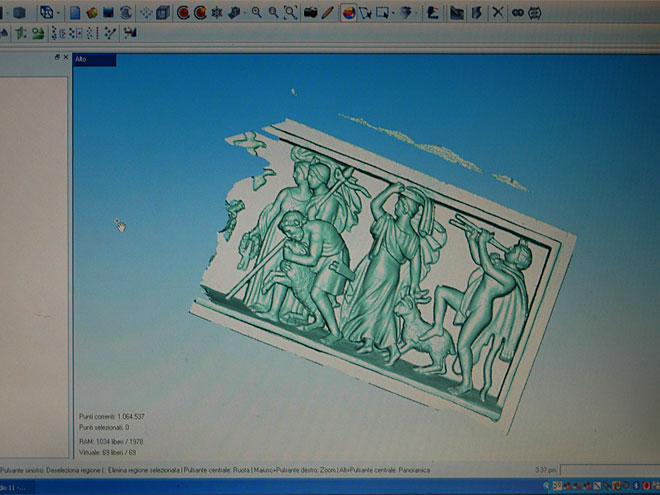The width and height of the screenshot is (660, 495).
Task: Select the 'Alto' viewport tab
Action: point(94,60)
